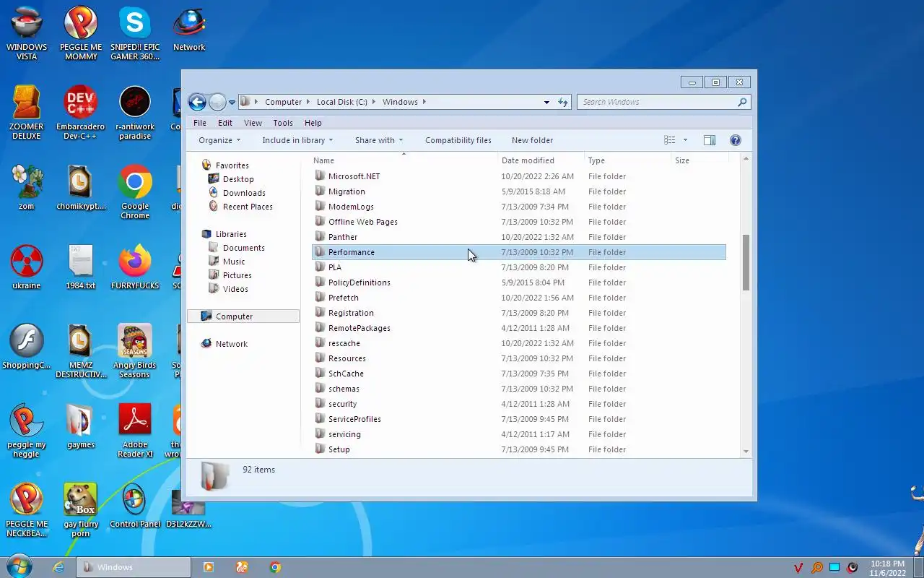
Task: Select Network in navigation pane
Action: [x=231, y=344]
